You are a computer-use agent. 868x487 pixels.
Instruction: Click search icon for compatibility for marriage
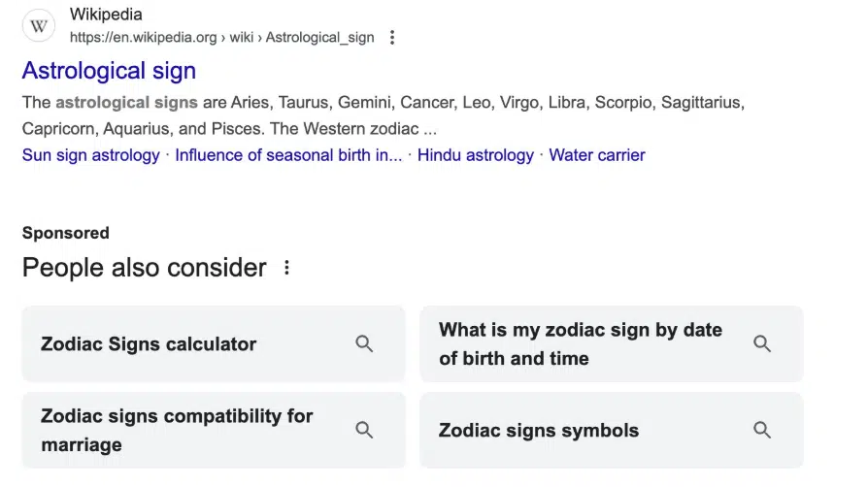coord(364,430)
